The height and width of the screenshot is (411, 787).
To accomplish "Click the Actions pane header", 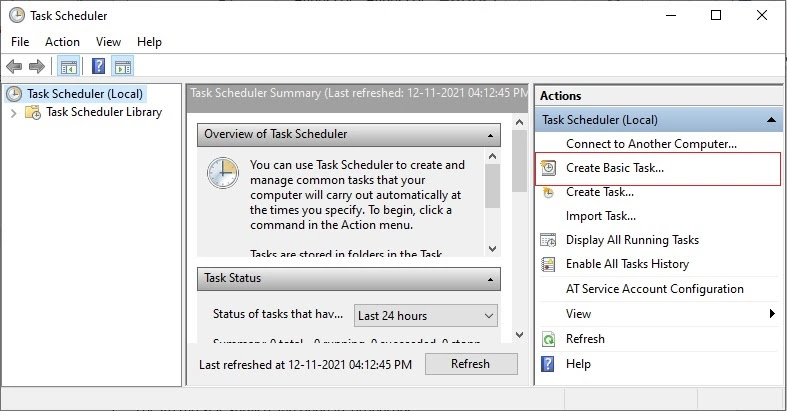I will click(658, 96).
